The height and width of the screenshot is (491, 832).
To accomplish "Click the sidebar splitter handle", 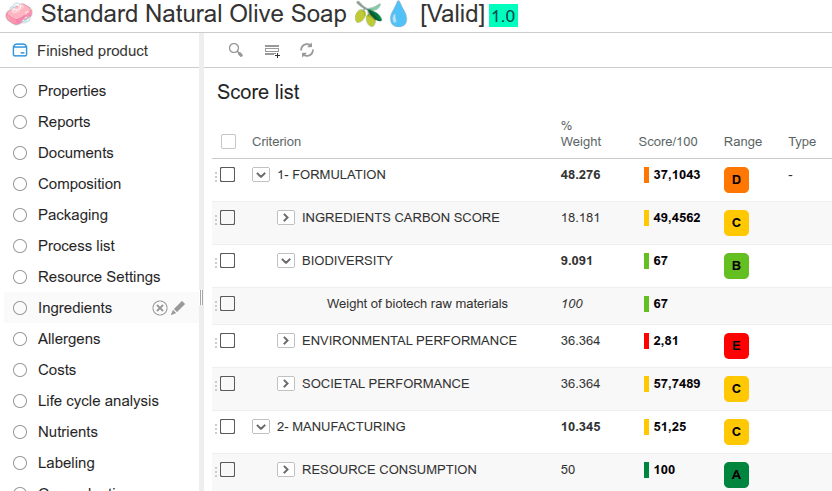I will tap(202, 298).
